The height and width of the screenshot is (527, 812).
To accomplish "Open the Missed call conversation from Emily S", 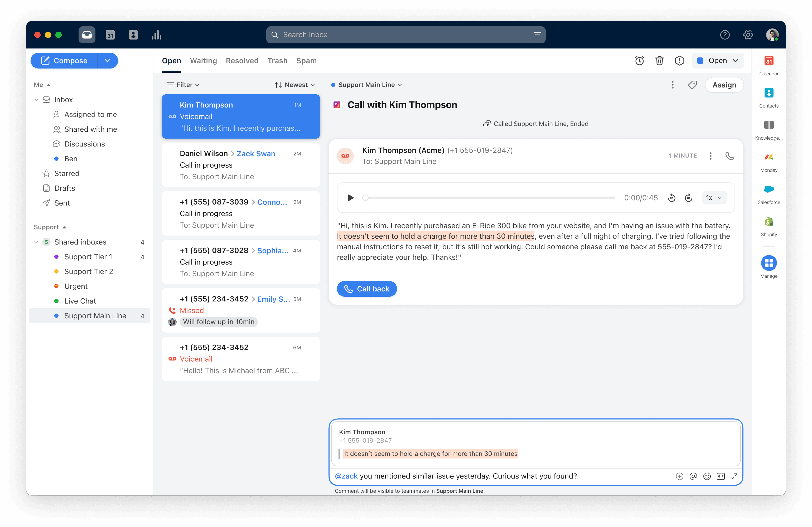I will point(240,310).
